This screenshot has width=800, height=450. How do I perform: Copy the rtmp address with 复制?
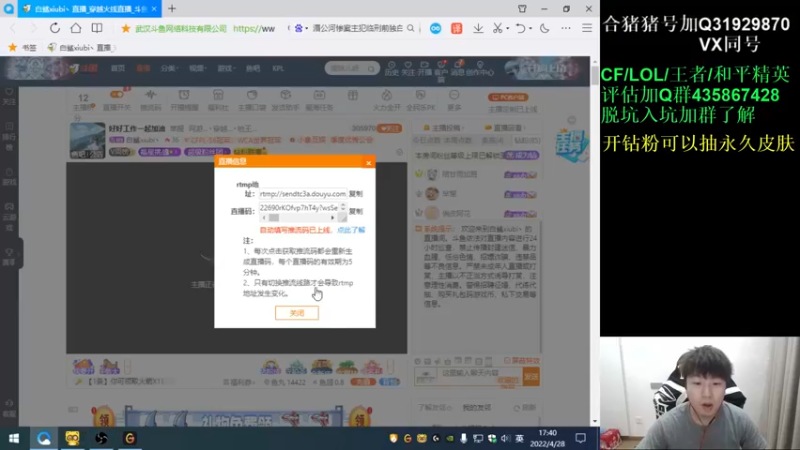tap(356, 194)
